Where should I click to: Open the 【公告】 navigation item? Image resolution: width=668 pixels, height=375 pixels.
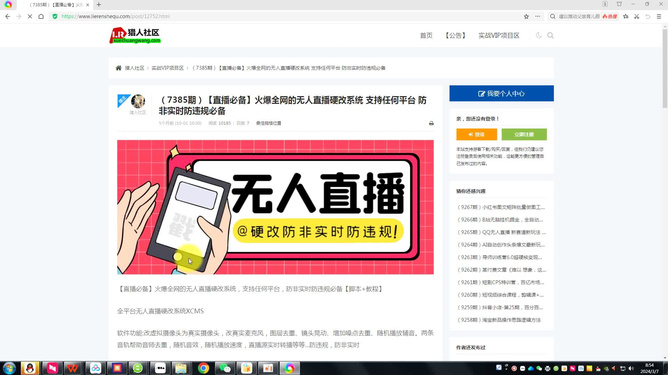(455, 35)
